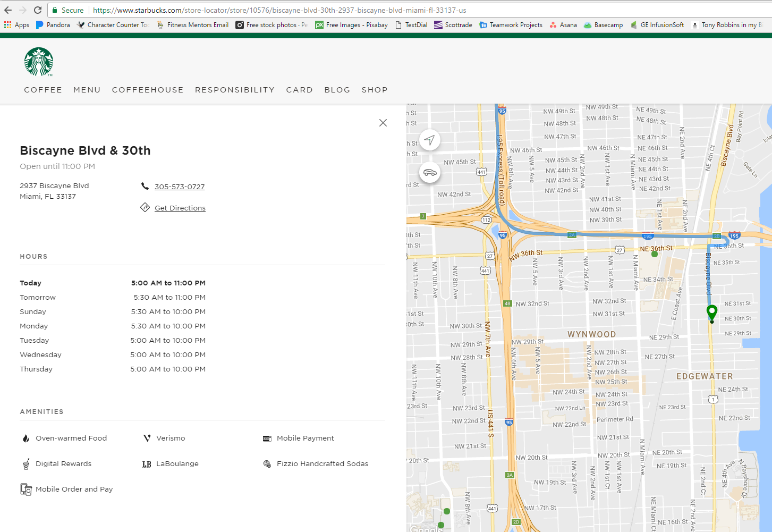772x532 pixels.
Task: Click the phone icon beside store number
Action: pos(145,186)
